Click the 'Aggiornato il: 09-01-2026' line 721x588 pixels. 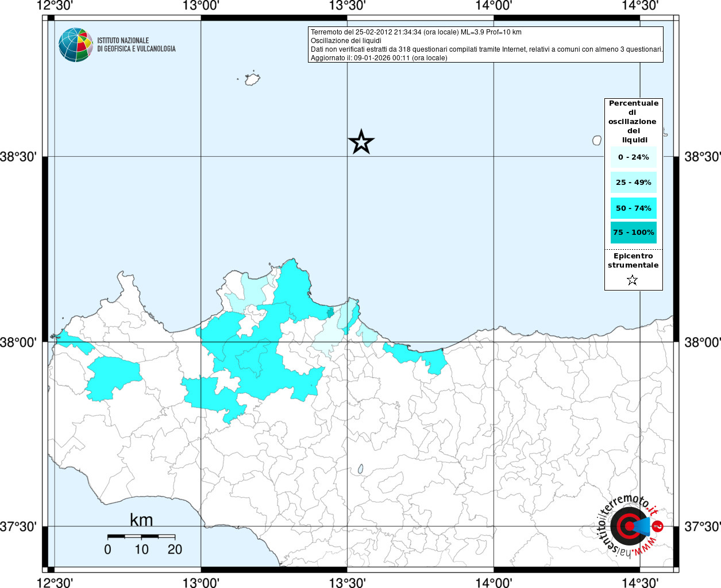tap(379, 58)
